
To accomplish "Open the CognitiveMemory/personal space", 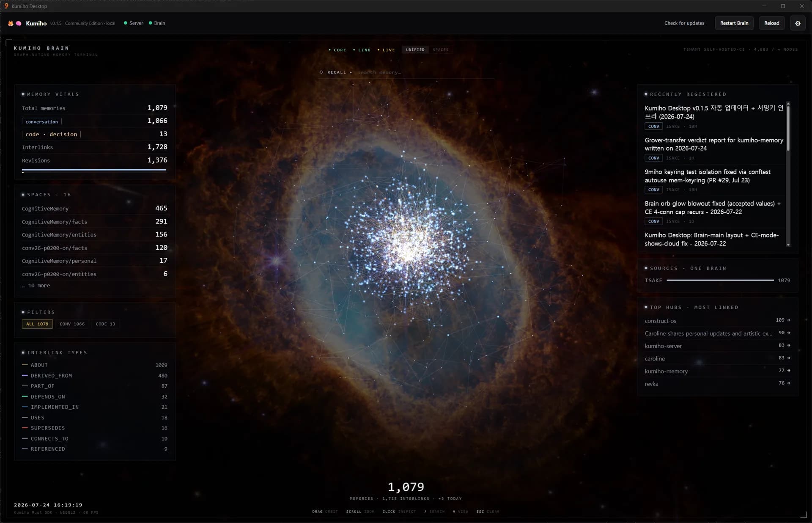I will point(94,261).
